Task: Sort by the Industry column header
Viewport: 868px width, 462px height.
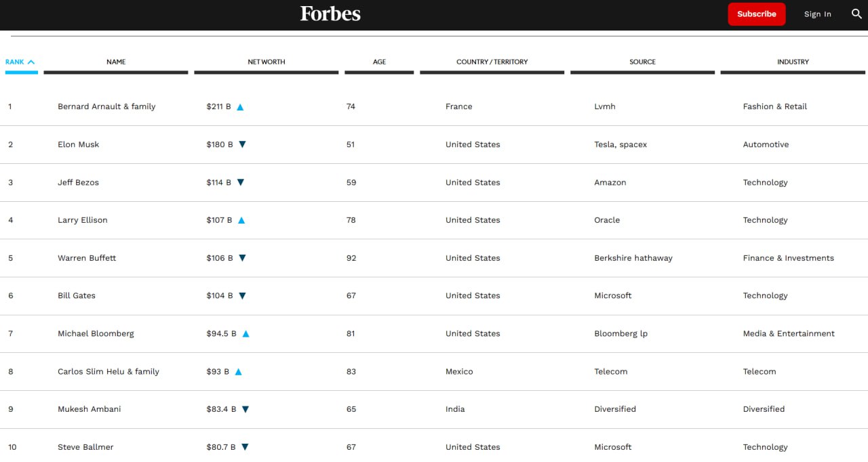Action: click(x=793, y=62)
